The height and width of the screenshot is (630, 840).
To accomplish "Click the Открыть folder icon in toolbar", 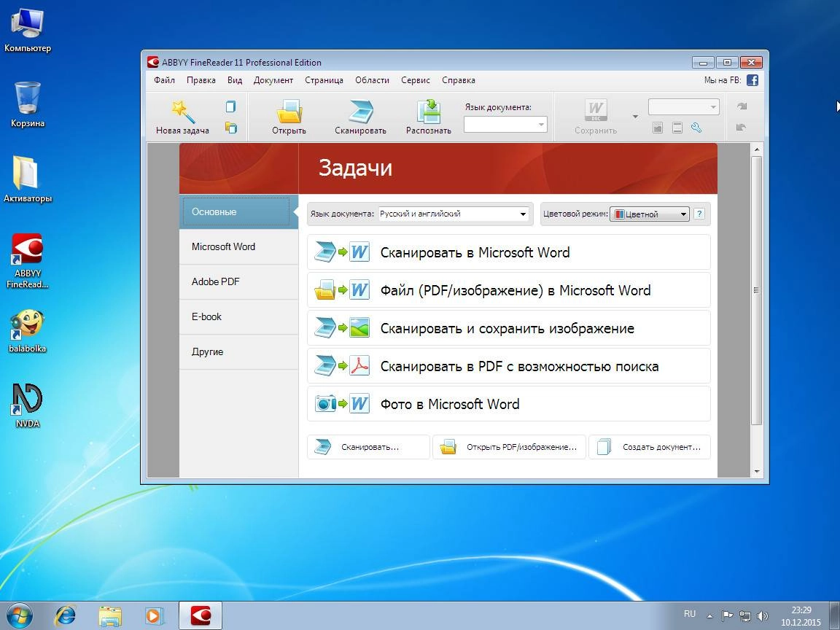I will pyautogui.click(x=289, y=112).
